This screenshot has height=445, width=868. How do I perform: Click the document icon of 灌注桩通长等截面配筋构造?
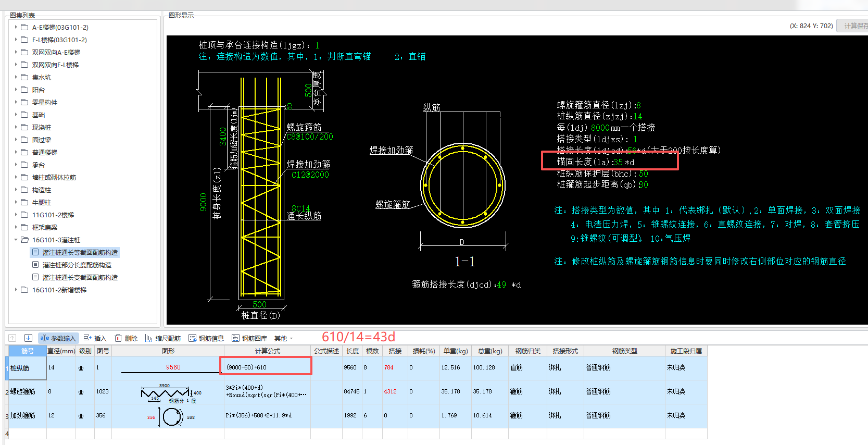click(35, 252)
